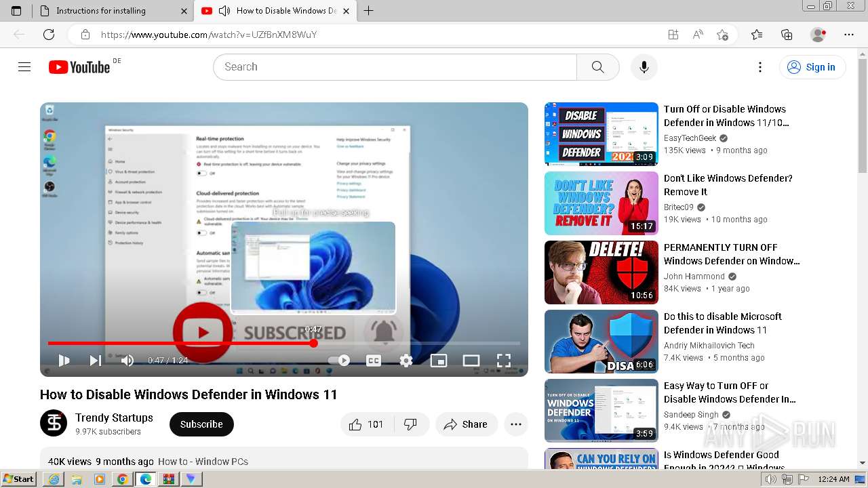The height and width of the screenshot is (488, 868).
Task: Seek on the red video progress bar
Action: click(x=283, y=343)
